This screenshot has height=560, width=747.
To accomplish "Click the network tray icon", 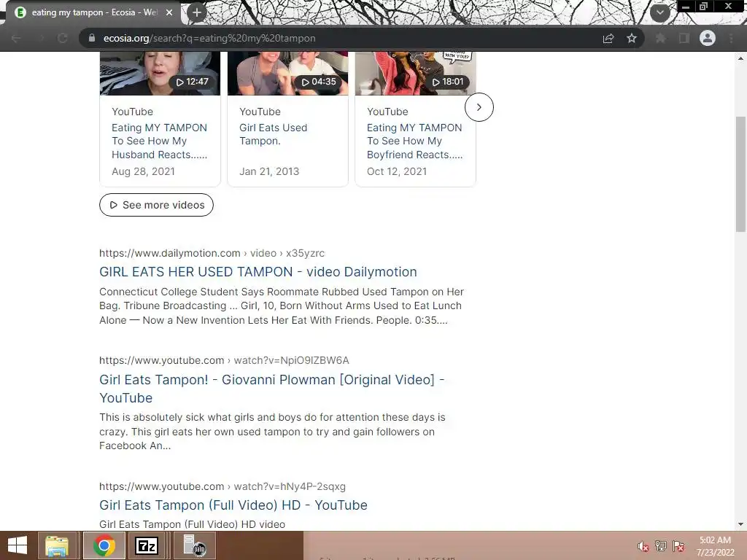I will click(661, 546).
